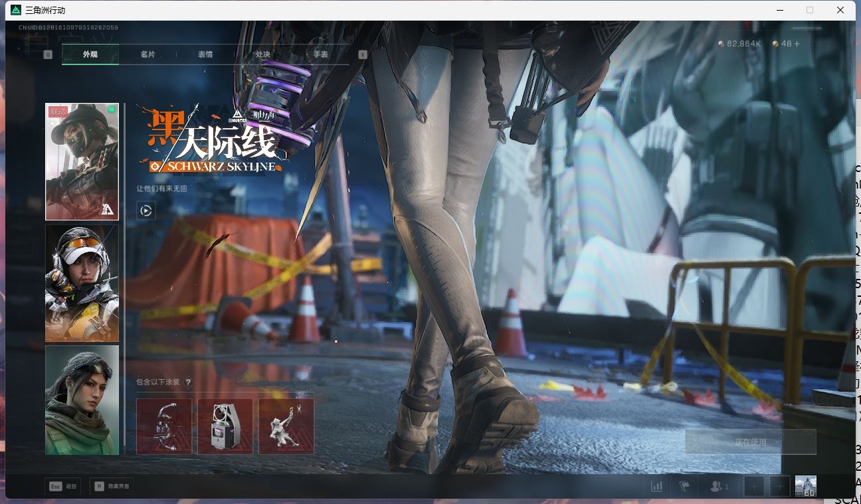The image size is (861, 504).
Task: Open the squad members icon
Action: (x=718, y=486)
